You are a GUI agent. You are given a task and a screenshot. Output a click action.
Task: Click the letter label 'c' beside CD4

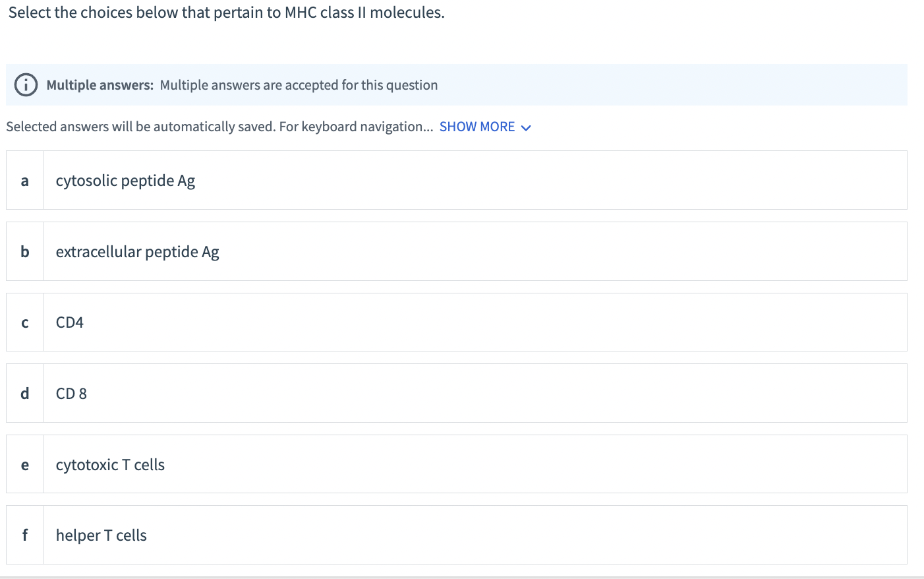24,322
